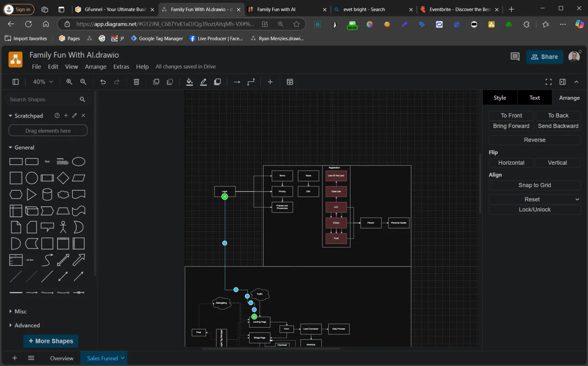Open the insert table toolbar icon
Viewport: 588px width, 366px height.
290,82
